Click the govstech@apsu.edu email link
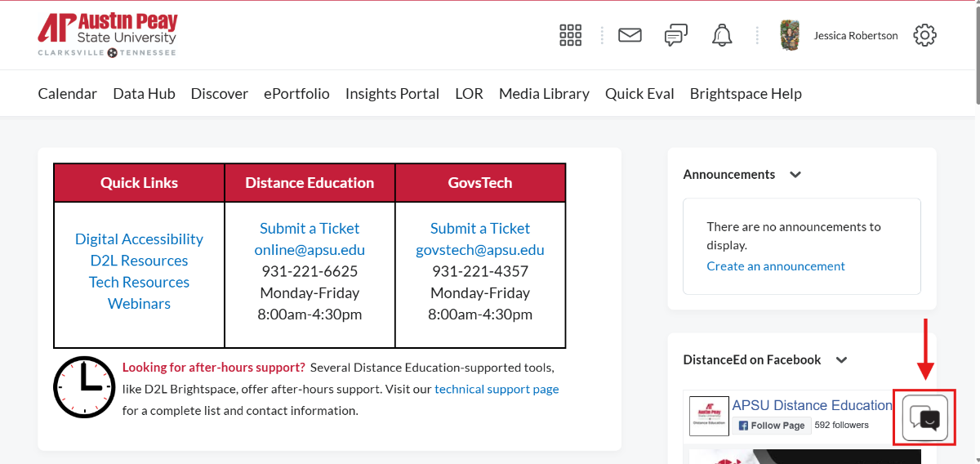This screenshot has width=980, height=464. [480, 250]
